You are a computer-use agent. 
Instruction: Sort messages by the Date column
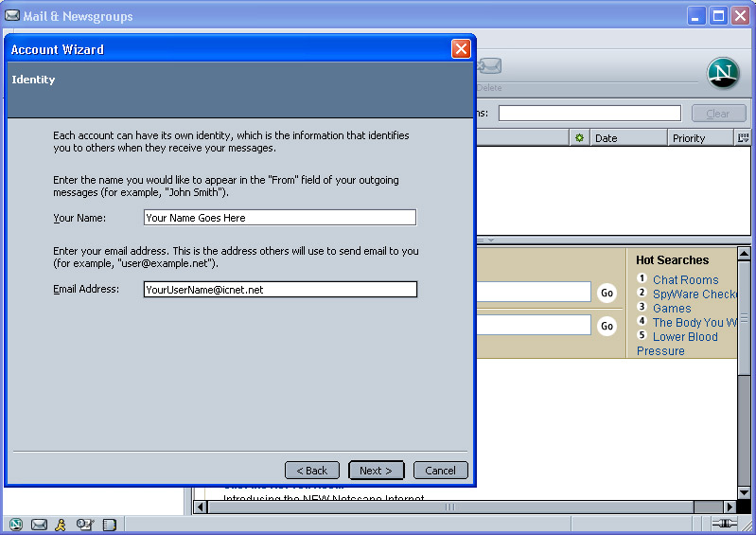pyautogui.click(x=628, y=138)
